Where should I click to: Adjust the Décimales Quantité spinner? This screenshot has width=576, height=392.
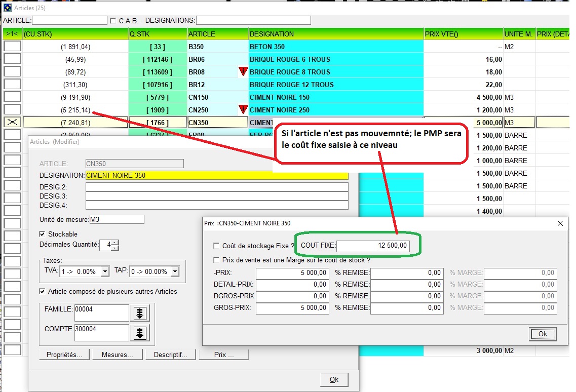point(114,245)
